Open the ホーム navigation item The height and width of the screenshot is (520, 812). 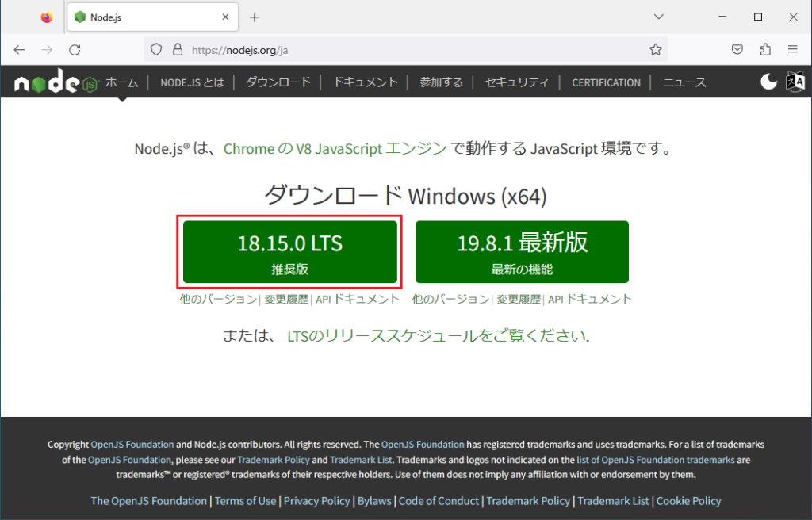coord(122,82)
